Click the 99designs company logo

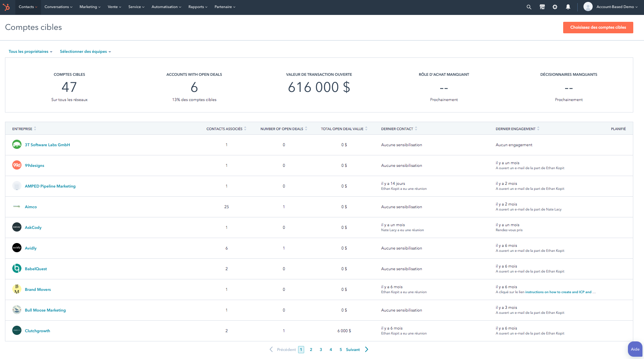tap(16, 165)
